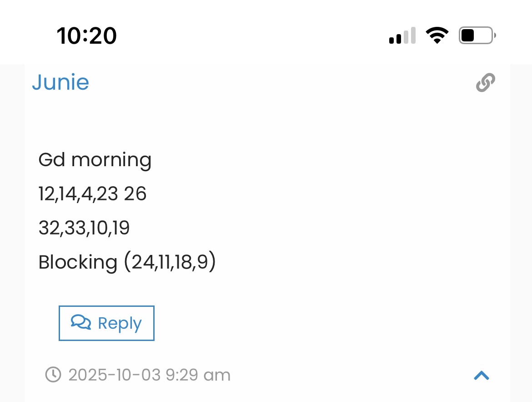This screenshot has width=532, height=402.
Task: Tap the cellular signal bars icon
Action: (x=402, y=36)
